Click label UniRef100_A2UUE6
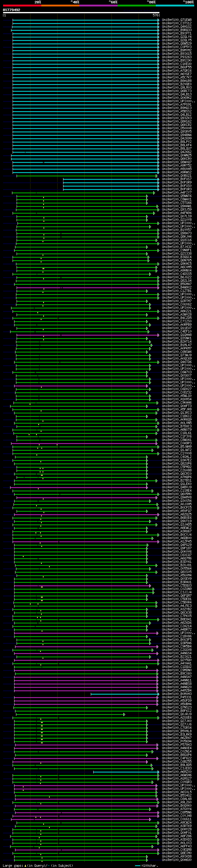This screenshot has height=868, width=197. pyautogui.click(x=177, y=717)
